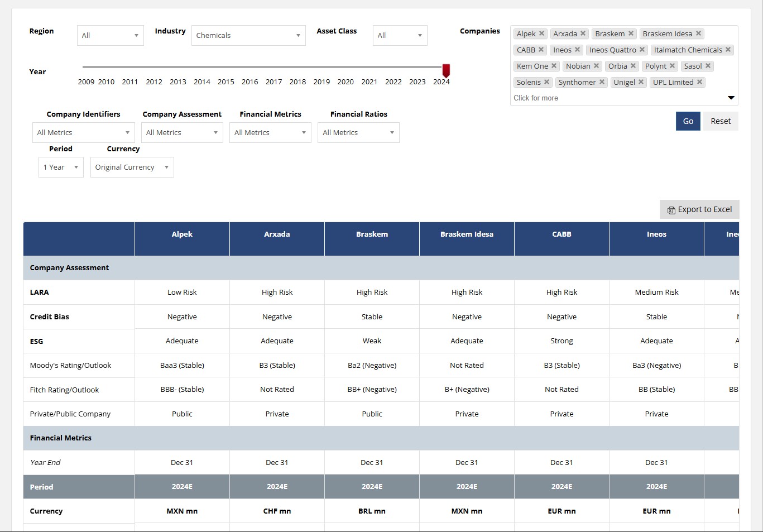Click the Alpek column header
This screenshot has width=763, height=532.
(x=182, y=239)
